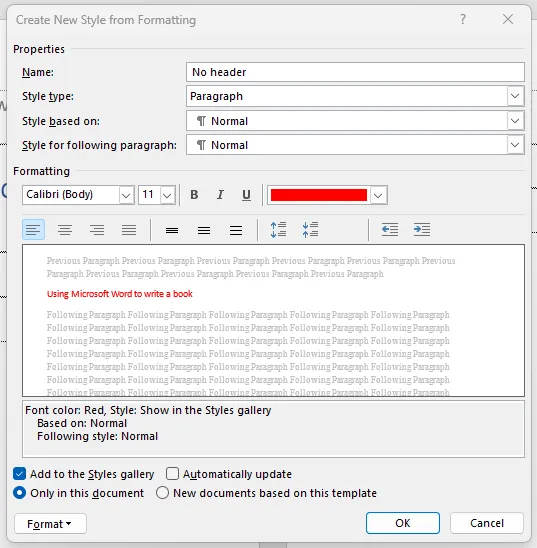Open the Style type dropdown
The image size is (537, 548).
(x=515, y=96)
